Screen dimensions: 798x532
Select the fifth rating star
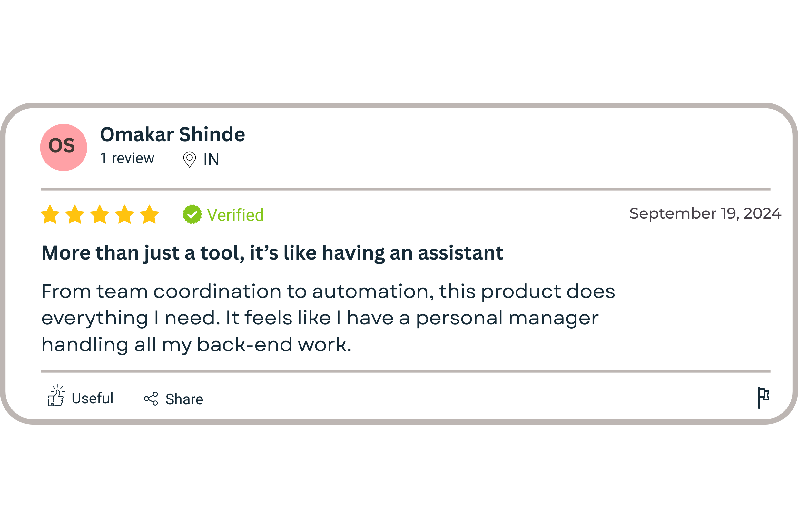click(x=149, y=214)
